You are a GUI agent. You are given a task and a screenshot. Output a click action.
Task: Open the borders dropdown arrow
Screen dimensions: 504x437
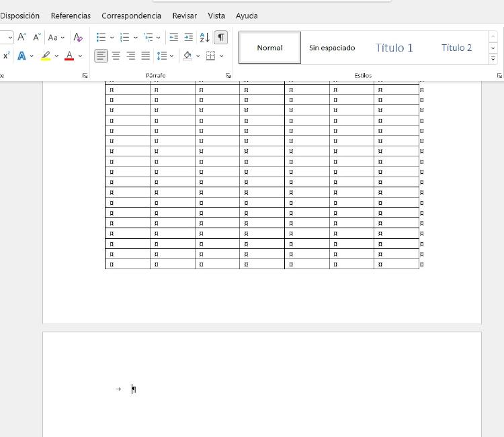coord(222,56)
